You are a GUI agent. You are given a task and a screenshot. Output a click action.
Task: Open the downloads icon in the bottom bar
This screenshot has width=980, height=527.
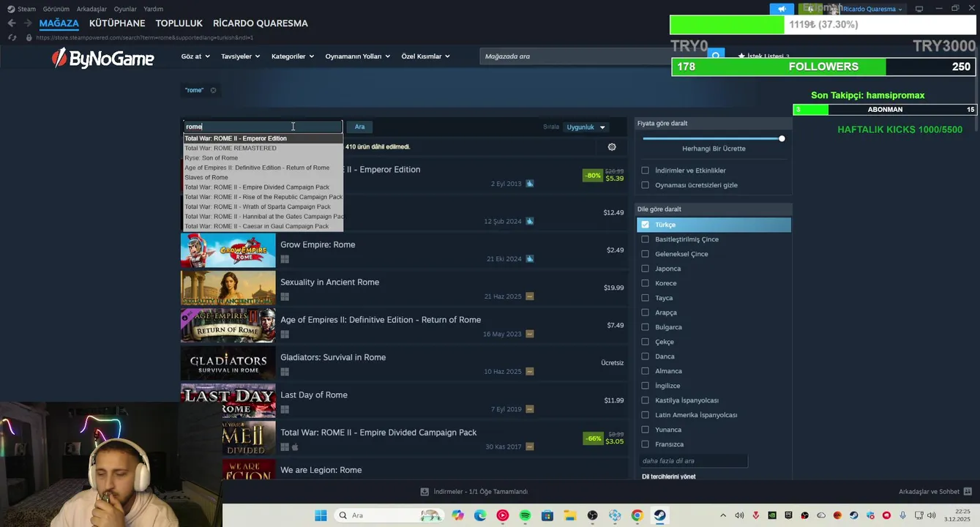(424, 492)
